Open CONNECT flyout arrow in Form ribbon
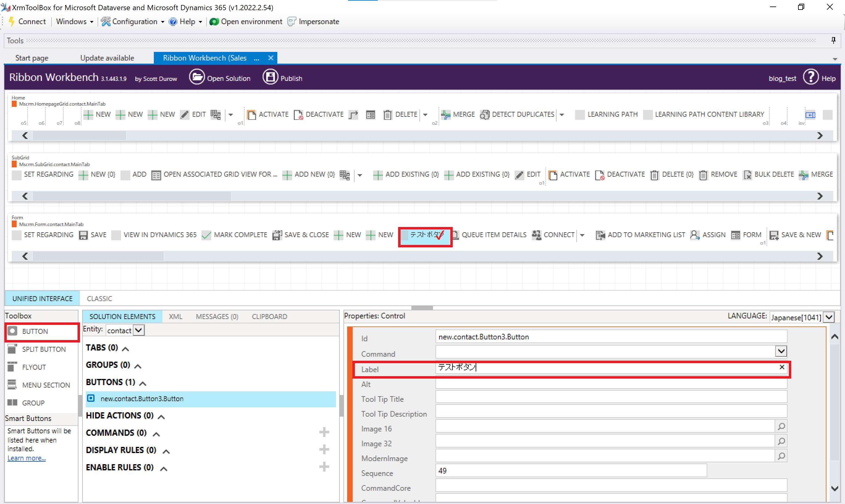The height and width of the screenshot is (504, 845). tap(582, 235)
